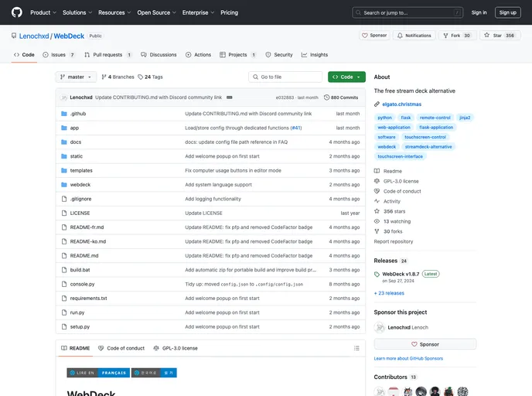
Task: Click the Lire en Français badge
Action: click(98, 373)
